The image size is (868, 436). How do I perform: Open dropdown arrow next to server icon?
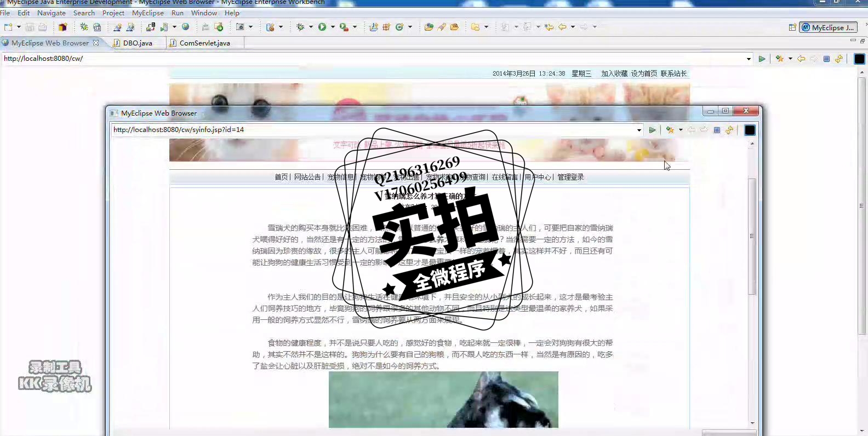[175, 27]
